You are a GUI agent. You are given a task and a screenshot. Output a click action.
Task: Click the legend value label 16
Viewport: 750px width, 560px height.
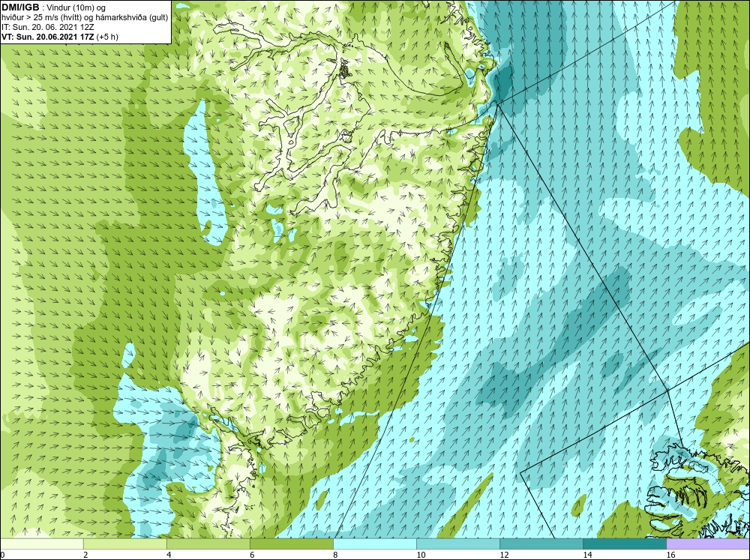(x=671, y=555)
